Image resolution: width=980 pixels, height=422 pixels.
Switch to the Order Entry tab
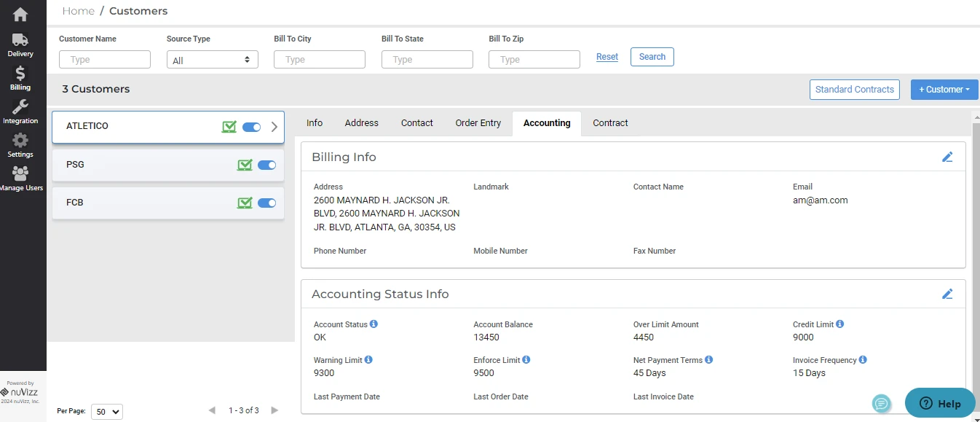[x=478, y=123]
